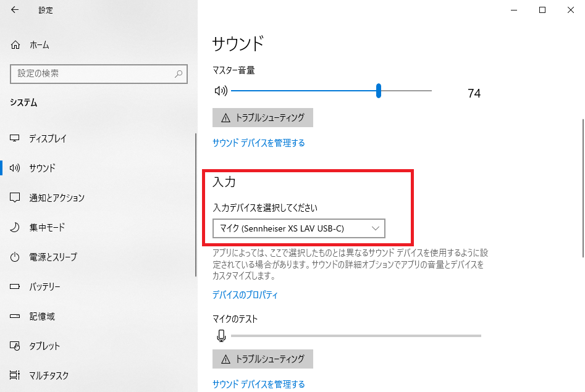Click the home icon in the sidebar
This screenshot has height=392, width=585.
(x=15, y=45)
